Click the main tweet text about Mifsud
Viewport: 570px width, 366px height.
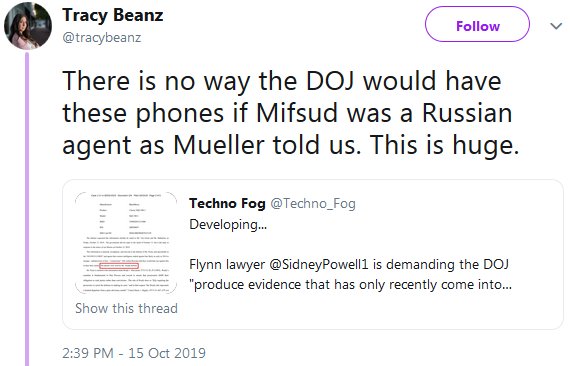point(291,113)
